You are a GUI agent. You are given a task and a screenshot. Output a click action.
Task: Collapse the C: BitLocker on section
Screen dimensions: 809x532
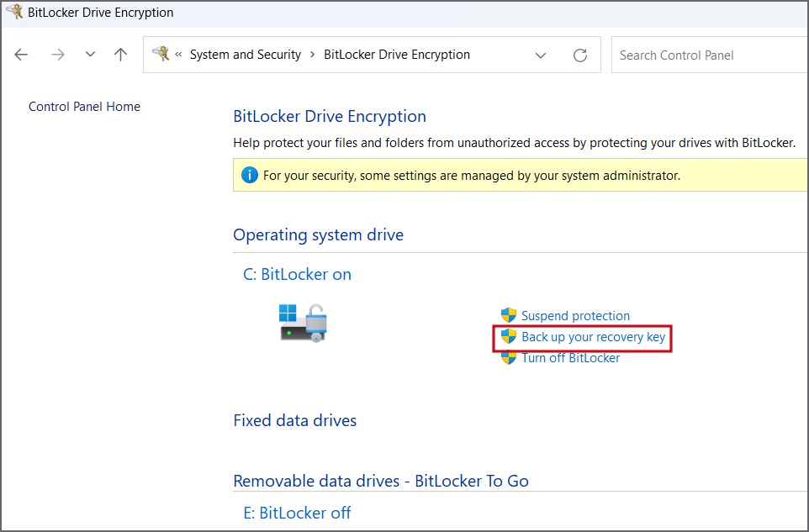pos(297,274)
